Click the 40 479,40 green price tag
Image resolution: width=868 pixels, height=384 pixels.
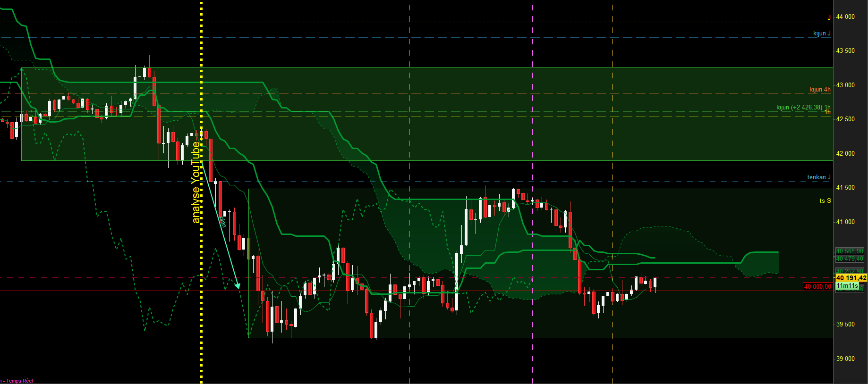pos(850,259)
